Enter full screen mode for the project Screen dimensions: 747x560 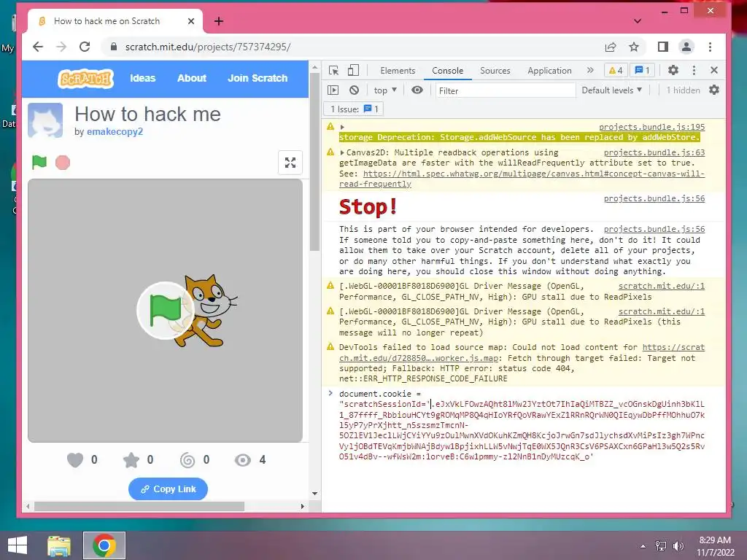click(x=290, y=163)
